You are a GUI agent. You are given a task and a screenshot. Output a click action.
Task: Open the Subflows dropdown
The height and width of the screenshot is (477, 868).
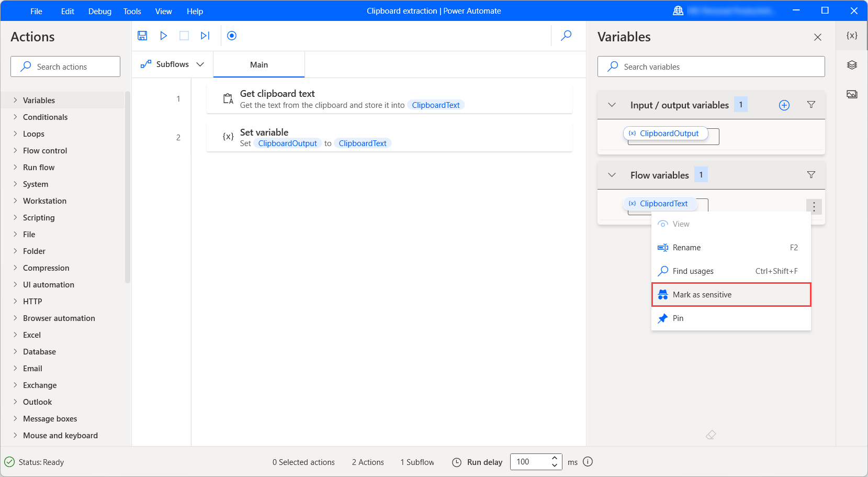tap(172, 64)
